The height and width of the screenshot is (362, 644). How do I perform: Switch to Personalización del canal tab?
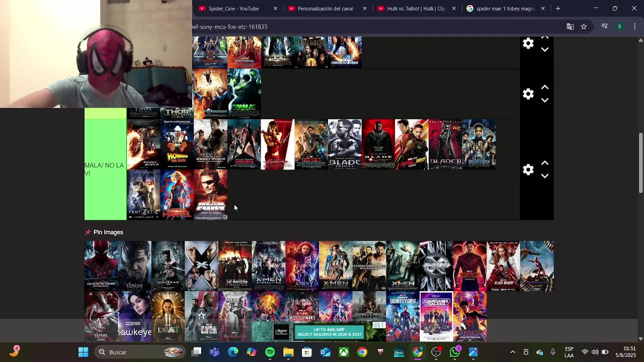(x=327, y=9)
